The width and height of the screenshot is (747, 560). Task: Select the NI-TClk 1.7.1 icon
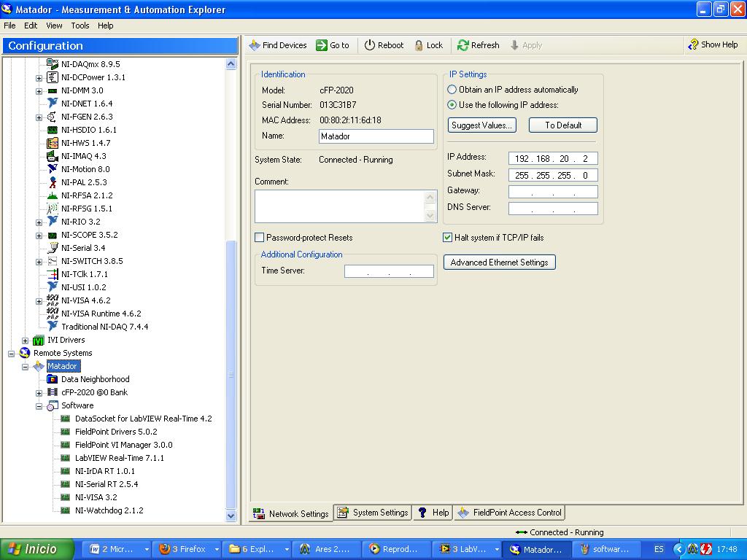pos(53,274)
